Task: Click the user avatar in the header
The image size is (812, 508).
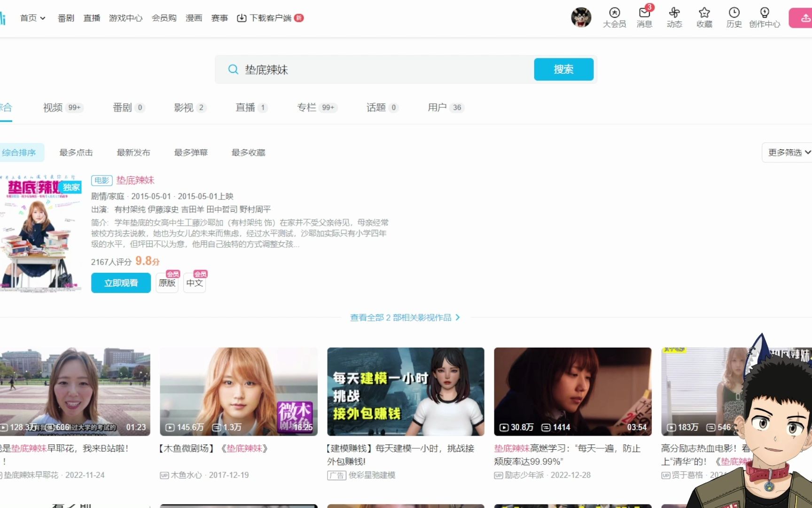Action: 581,17
